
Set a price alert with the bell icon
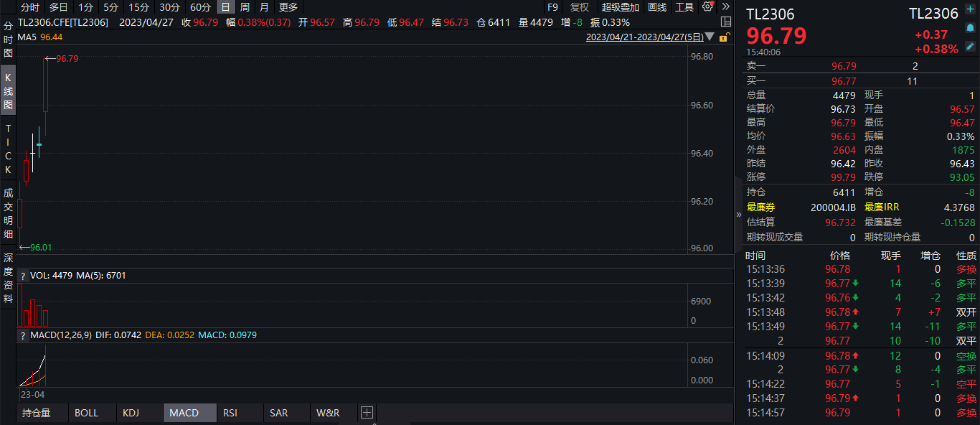coord(970,27)
